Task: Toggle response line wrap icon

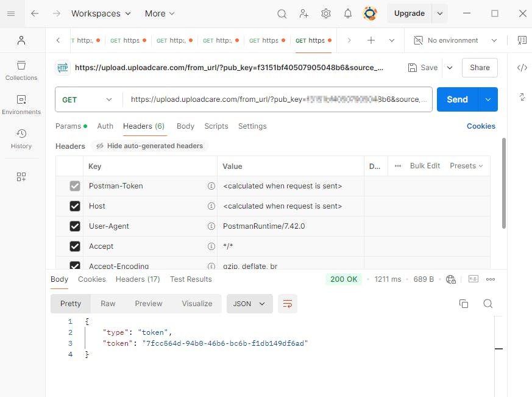Action: point(288,304)
